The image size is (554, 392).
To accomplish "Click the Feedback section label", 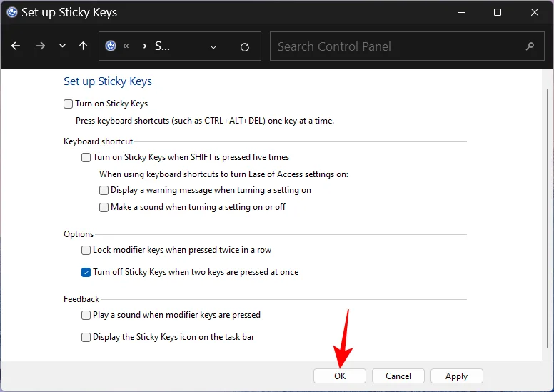I will point(81,299).
